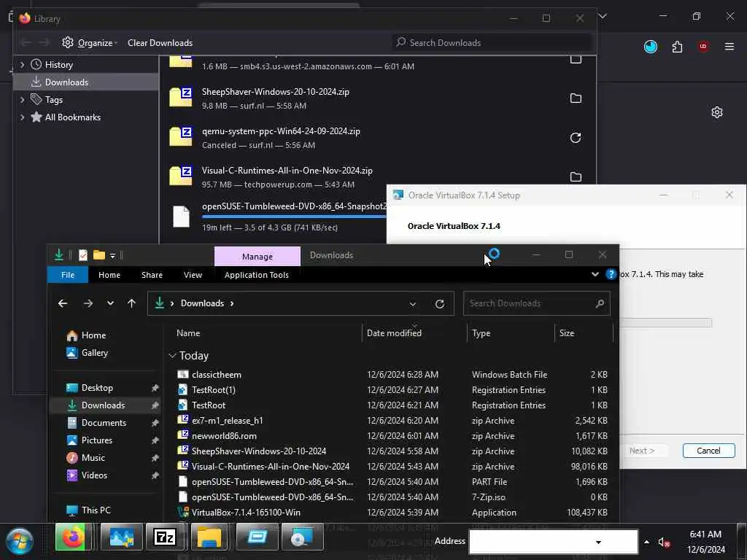Click the Firefox downloads progress indicator icon
The image size is (747, 560).
[x=650, y=47]
